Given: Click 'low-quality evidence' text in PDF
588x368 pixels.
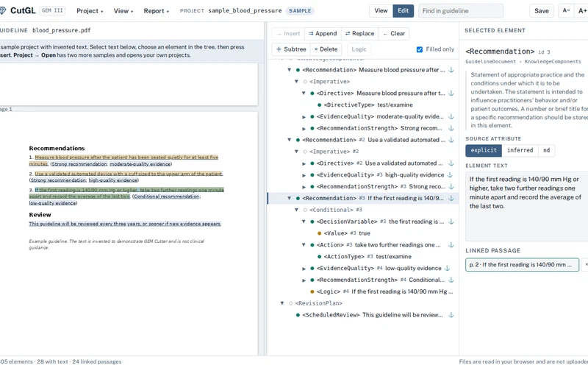Looking at the screenshot, I should click(52, 203).
